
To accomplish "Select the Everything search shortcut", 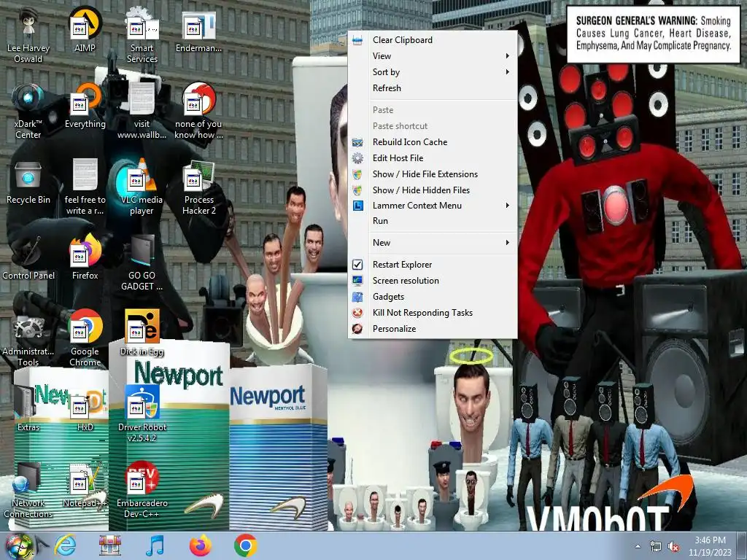I will pyautogui.click(x=85, y=106).
